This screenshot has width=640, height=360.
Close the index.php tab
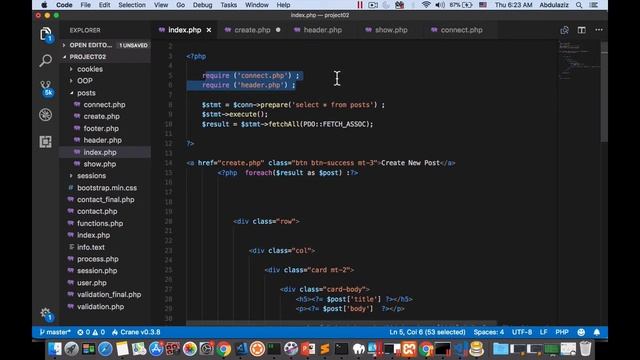pos(209,30)
